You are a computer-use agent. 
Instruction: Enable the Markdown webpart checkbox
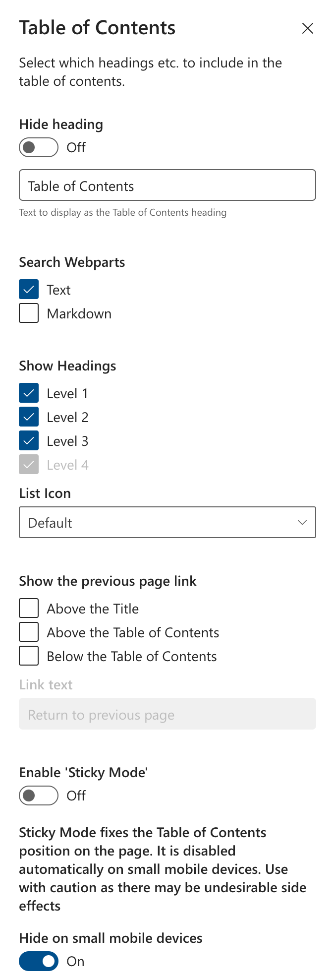point(29,313)
